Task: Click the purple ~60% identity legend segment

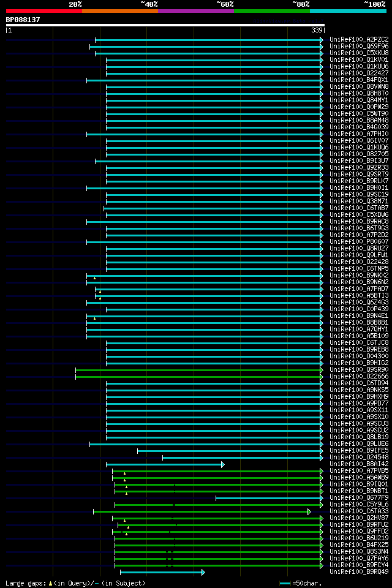Action: tap(196, 11)
